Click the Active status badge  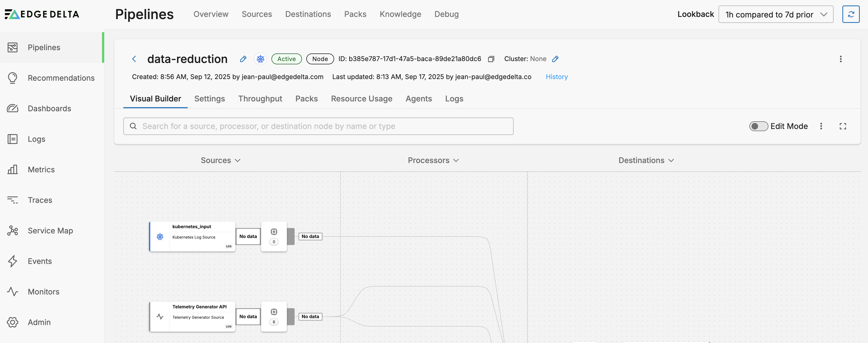point(286,59)
